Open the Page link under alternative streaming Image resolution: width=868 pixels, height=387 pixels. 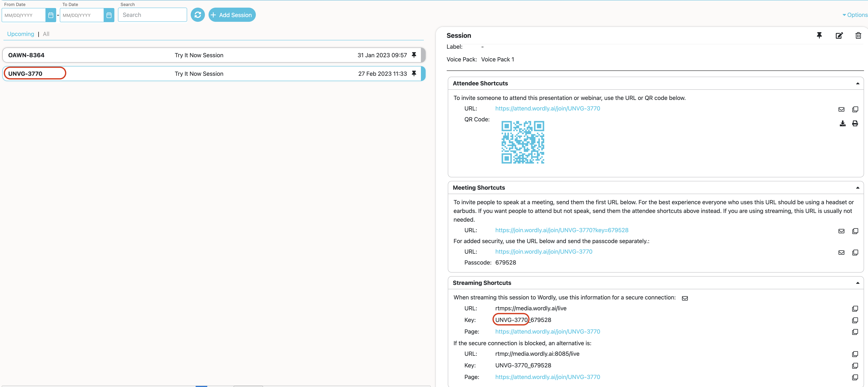[548, 377]
